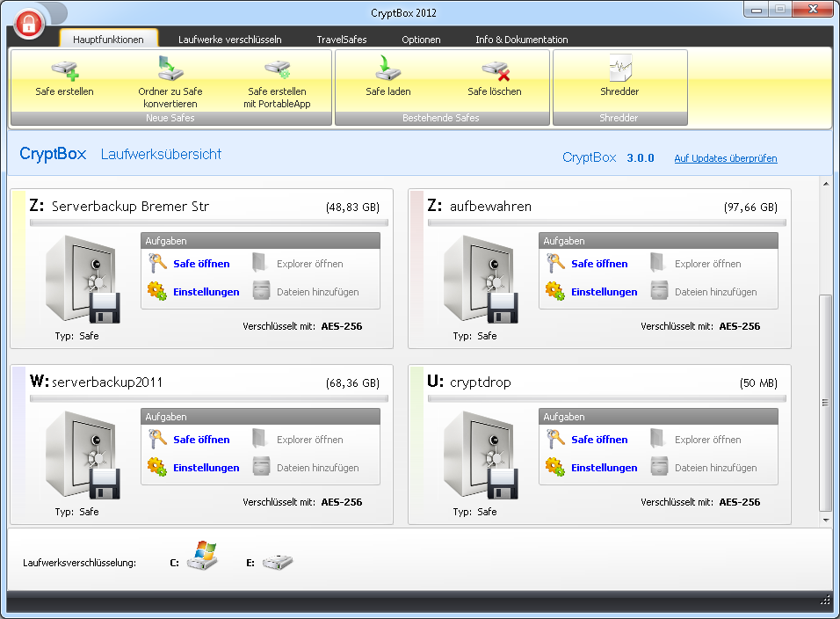This screenshot has width=840, height=619.
Task: Click the "(68,36 GB)" size text
Action: 352,382
